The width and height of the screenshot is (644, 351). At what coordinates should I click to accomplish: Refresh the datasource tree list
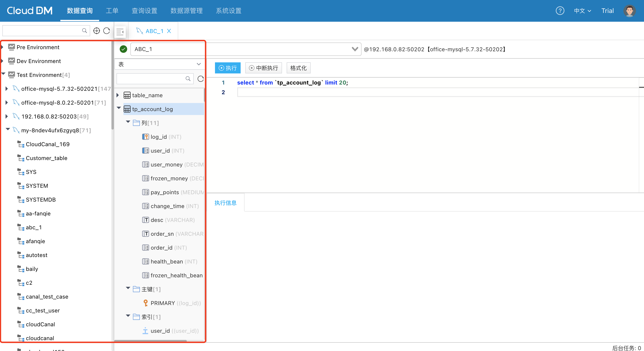pos(107,31)
